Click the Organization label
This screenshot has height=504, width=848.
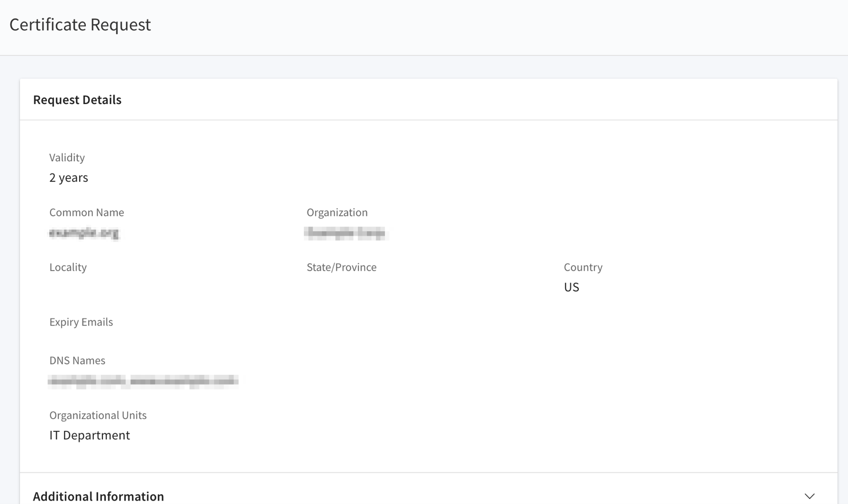(x=337, y=212)
